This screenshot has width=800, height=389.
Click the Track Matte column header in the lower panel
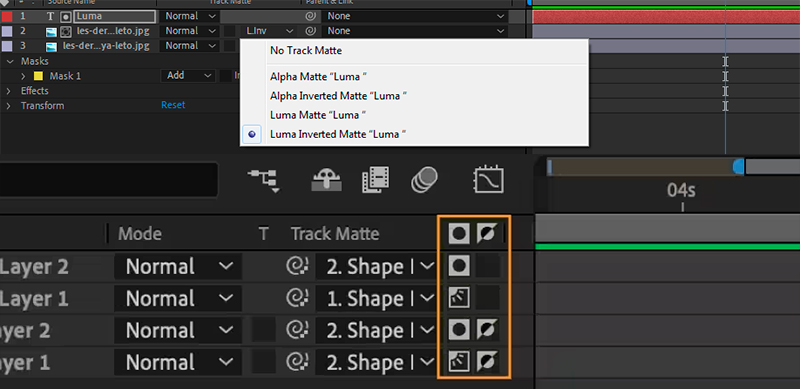point(335,234)
